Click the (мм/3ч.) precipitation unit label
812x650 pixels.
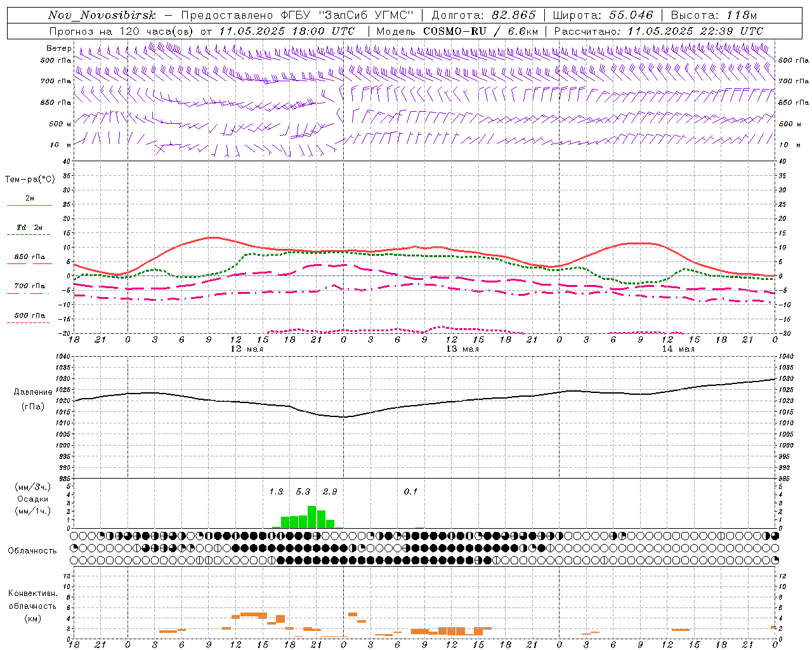coord(33,487)
